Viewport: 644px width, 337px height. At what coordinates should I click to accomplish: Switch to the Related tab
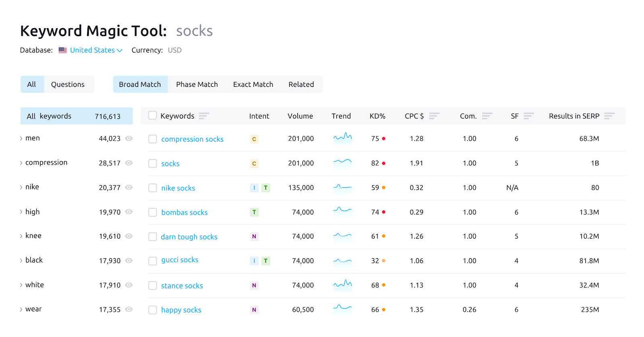coord(301,84)
